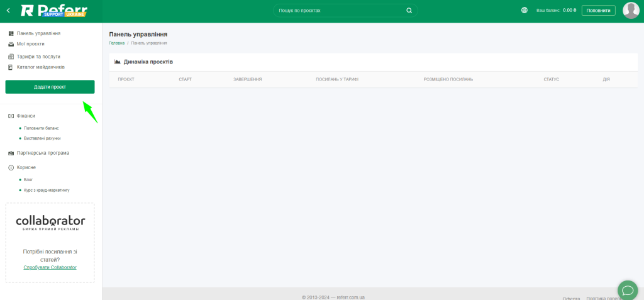
Task: Open the language globe selector
Action: point(525,11)
